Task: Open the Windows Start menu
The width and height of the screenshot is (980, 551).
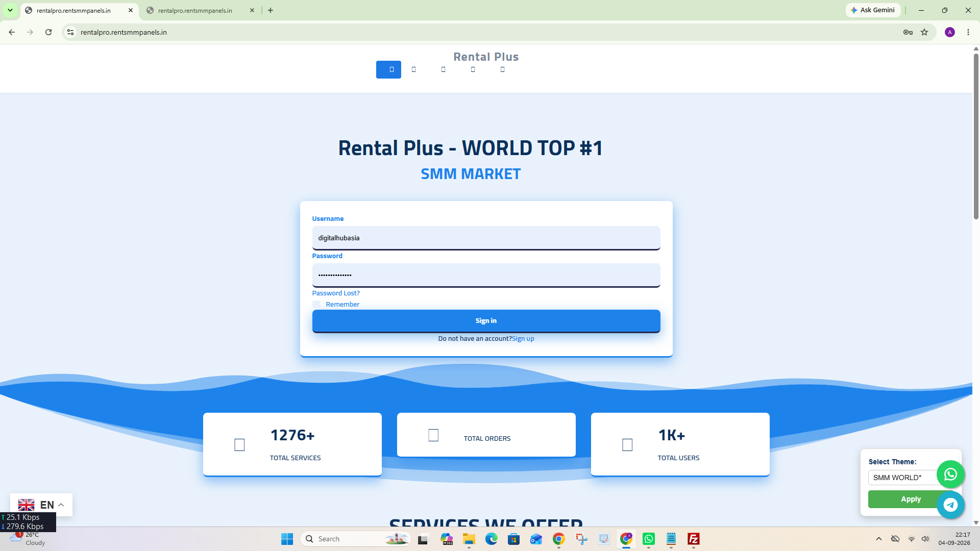Action: point(287,539)
